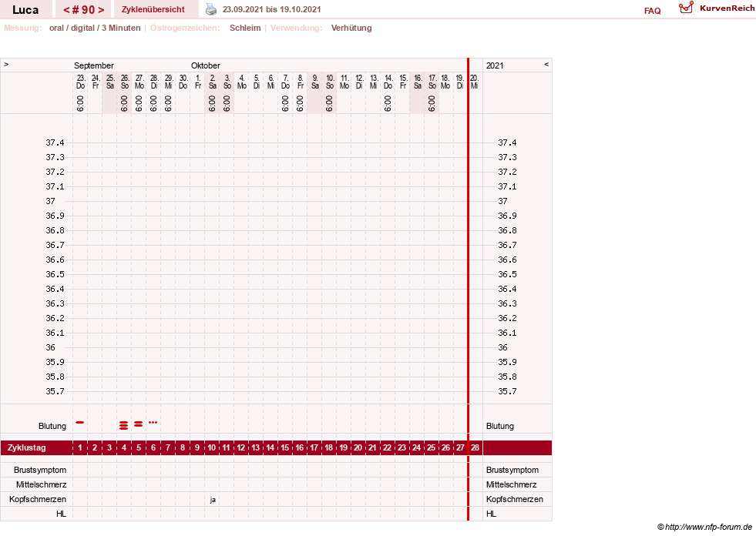Click the 2021 year header

pyautogui.click(x=495, y=65)
